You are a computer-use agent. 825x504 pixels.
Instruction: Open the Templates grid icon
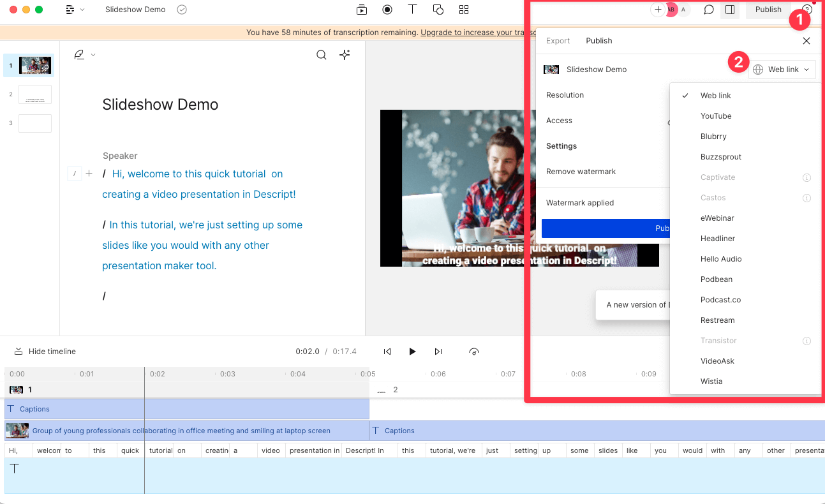click(x=464, y=10)
